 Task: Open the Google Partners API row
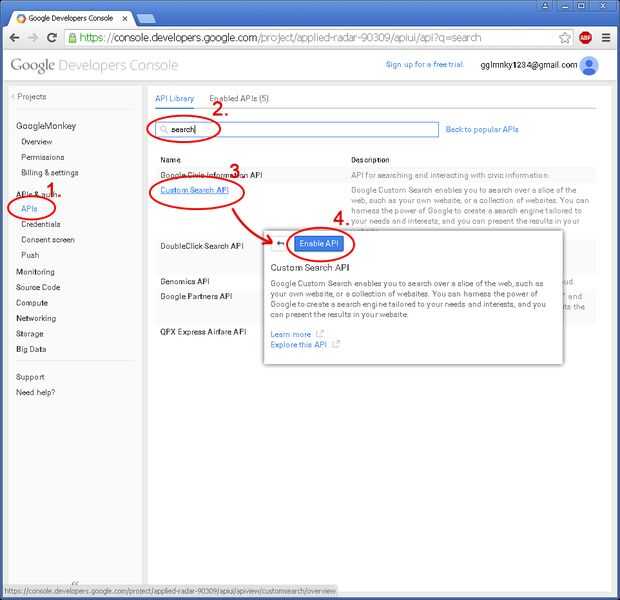pyautogui.click(x=196, y=296)
